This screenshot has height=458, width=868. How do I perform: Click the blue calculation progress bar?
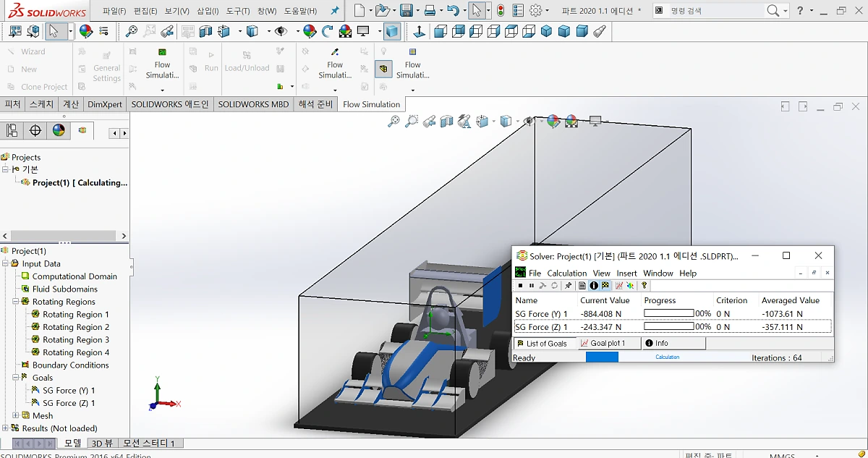602,357
